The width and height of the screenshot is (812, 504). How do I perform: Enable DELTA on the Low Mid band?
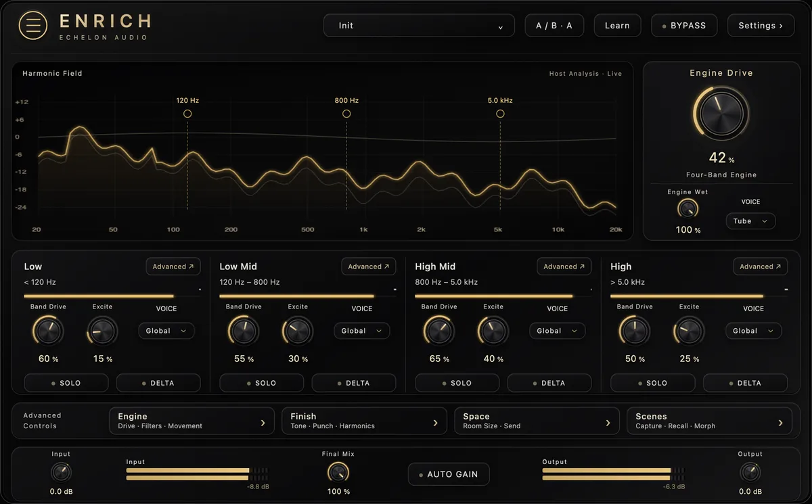pos(354,383)
